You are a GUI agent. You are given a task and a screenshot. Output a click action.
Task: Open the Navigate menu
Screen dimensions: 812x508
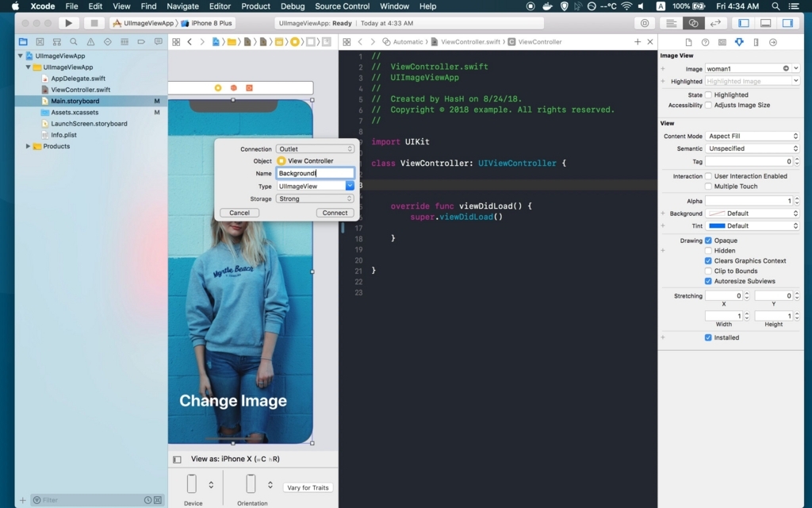pos(182,6)
